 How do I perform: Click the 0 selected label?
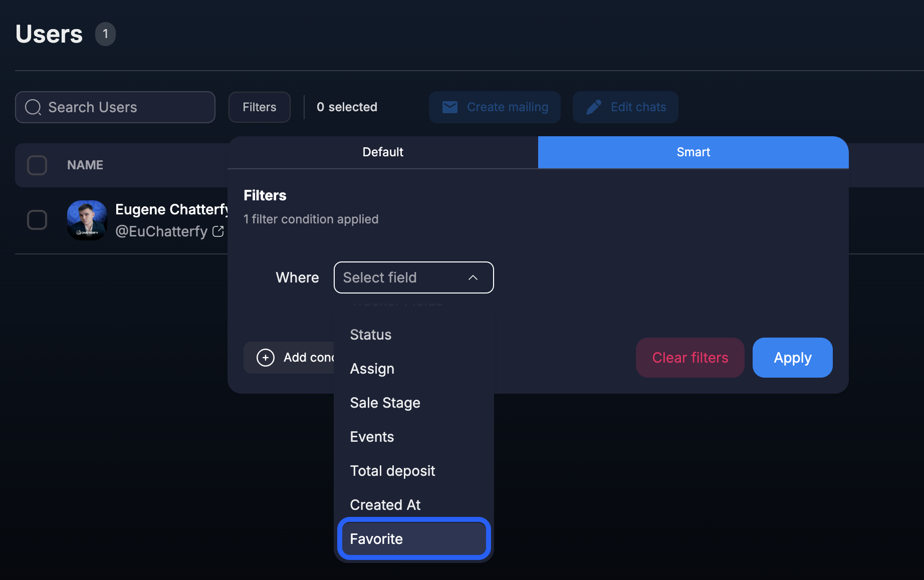coord(347,107)
